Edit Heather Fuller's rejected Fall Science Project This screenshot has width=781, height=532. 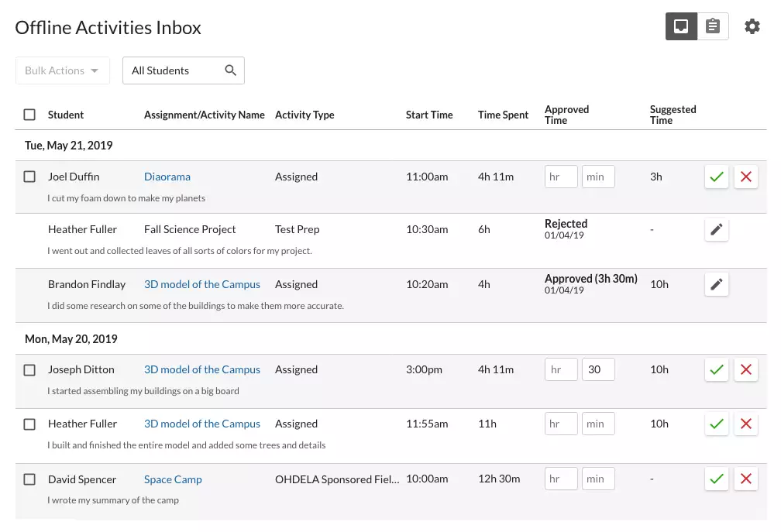coord(717,229)
